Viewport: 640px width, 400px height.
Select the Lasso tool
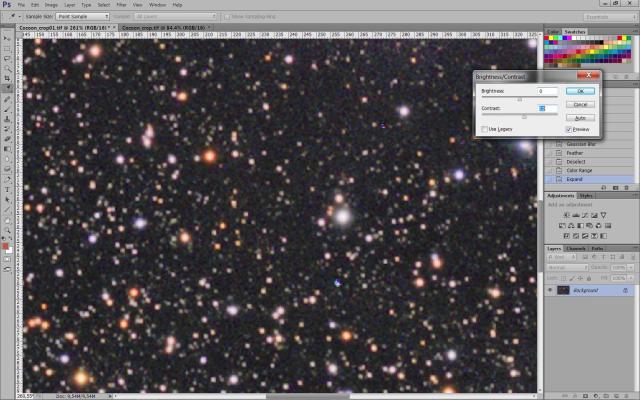[7, 57]
